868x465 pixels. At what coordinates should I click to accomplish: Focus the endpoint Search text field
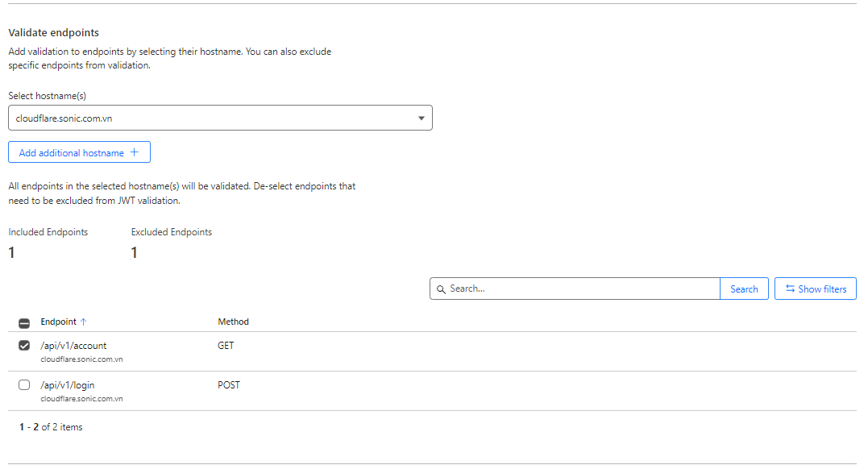[582, 289]
